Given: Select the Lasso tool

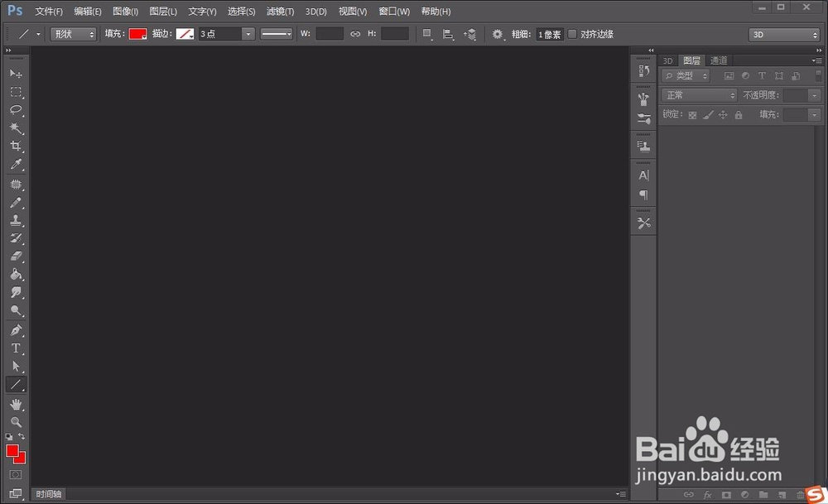Looking at the screenshot, I should 16,110.
